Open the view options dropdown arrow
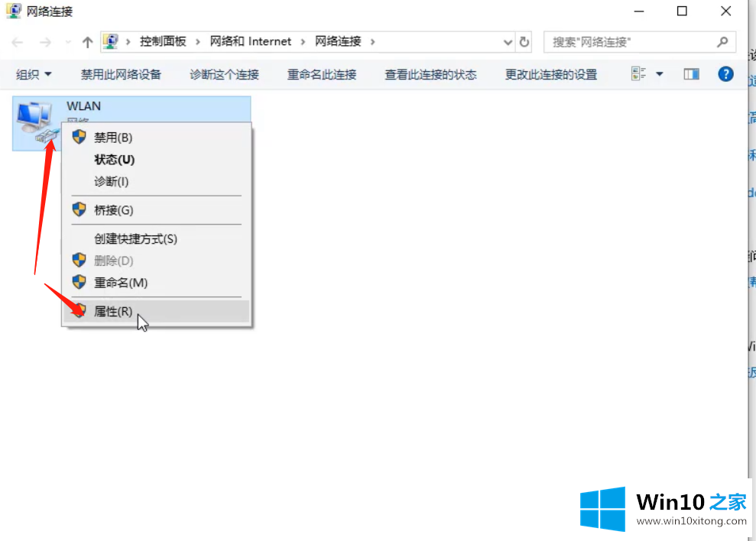The image size is (756, 541). coord(659,74)
